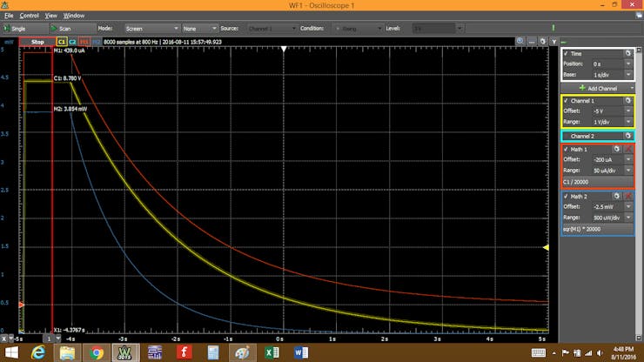644x362 pixels.
Task: Remove Math 1 channel with red X
Action: tap(628, 149)
